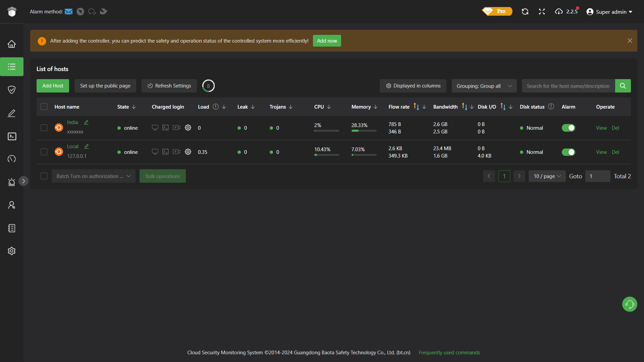The height and width of the screenshot is (362, 644).
Task: Click the edit pencil next to India
Action: pyautogui.click(x=86, y=122)
